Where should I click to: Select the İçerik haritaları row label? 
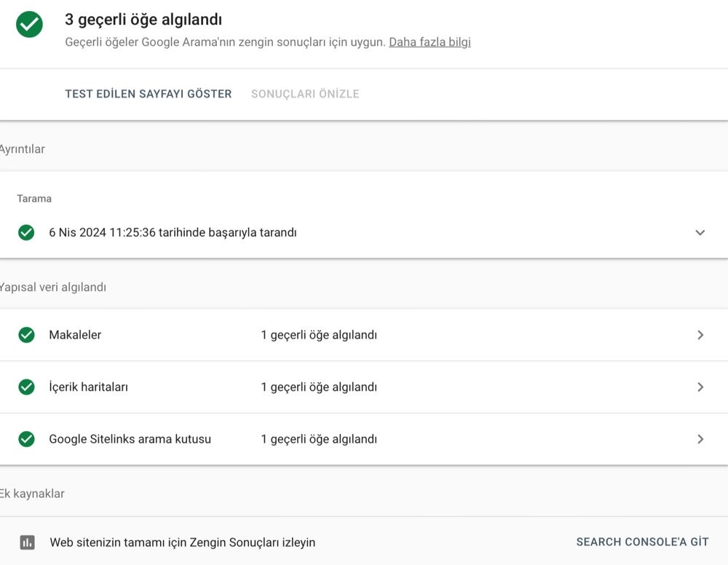[88, 387]
